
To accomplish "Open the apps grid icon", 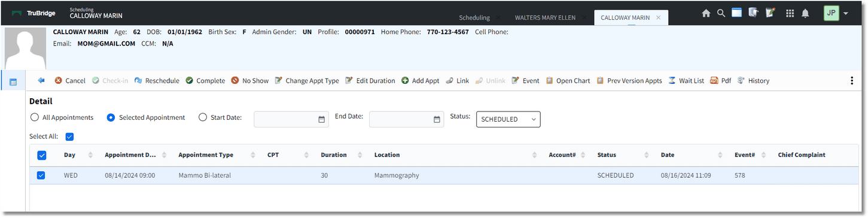I will click(790, 13).
